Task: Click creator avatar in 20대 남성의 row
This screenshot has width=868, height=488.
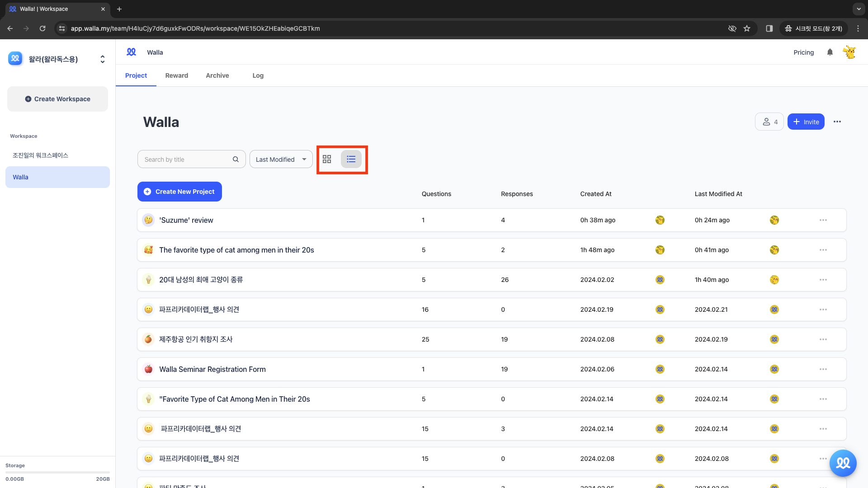Action: tap(660, 280)
